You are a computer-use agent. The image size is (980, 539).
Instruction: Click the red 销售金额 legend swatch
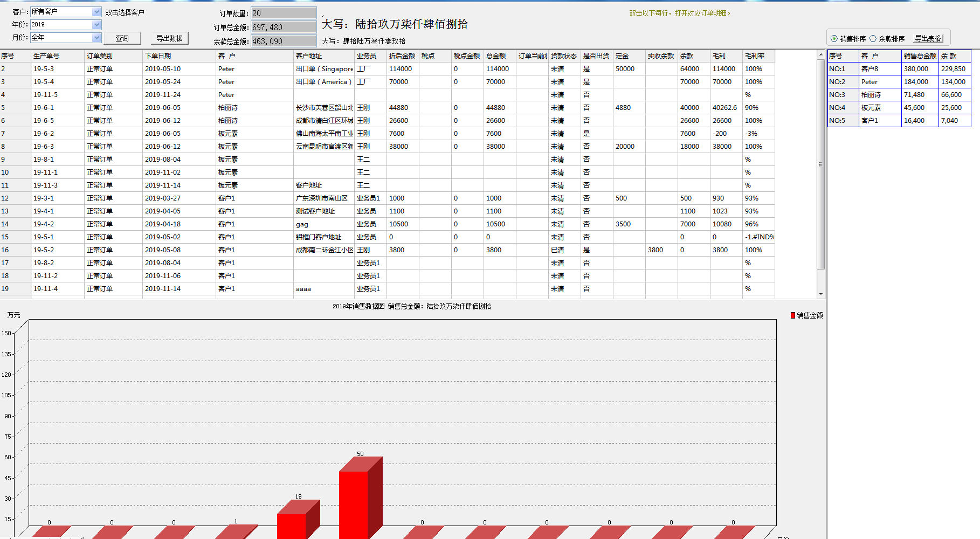[793, 315]
